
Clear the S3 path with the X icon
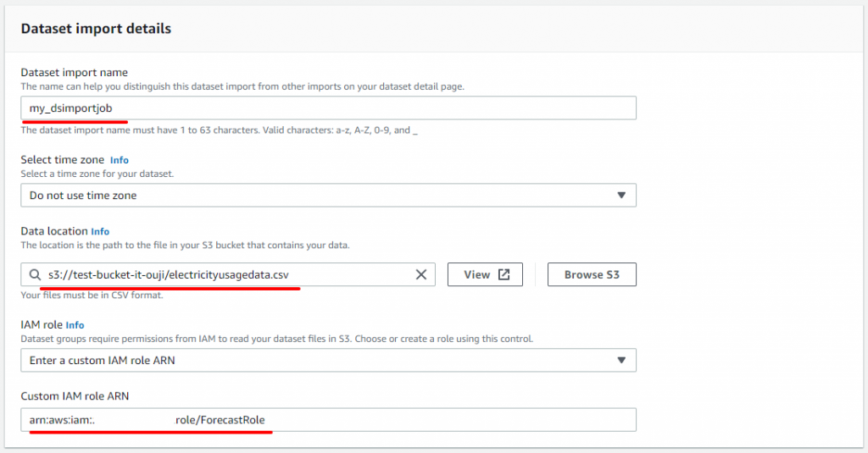pyautogui.click(x=420, y=275)
